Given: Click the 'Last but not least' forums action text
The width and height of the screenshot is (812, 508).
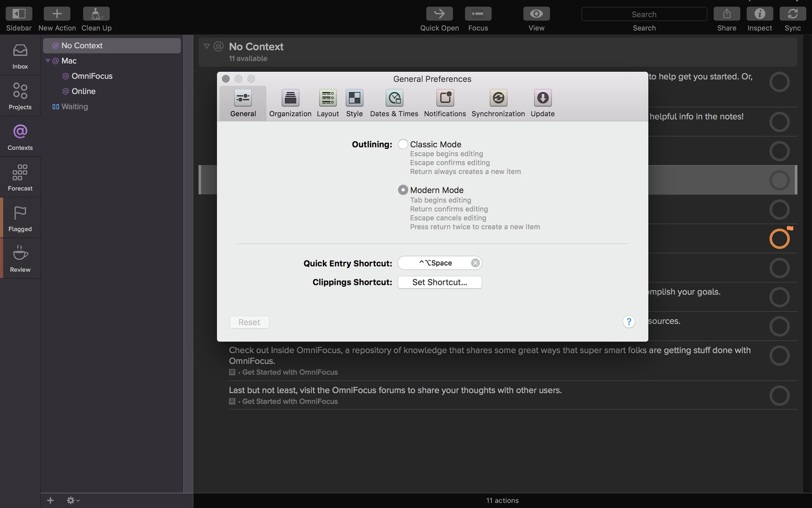Looking at the screenshot, I should coord(395,390).
